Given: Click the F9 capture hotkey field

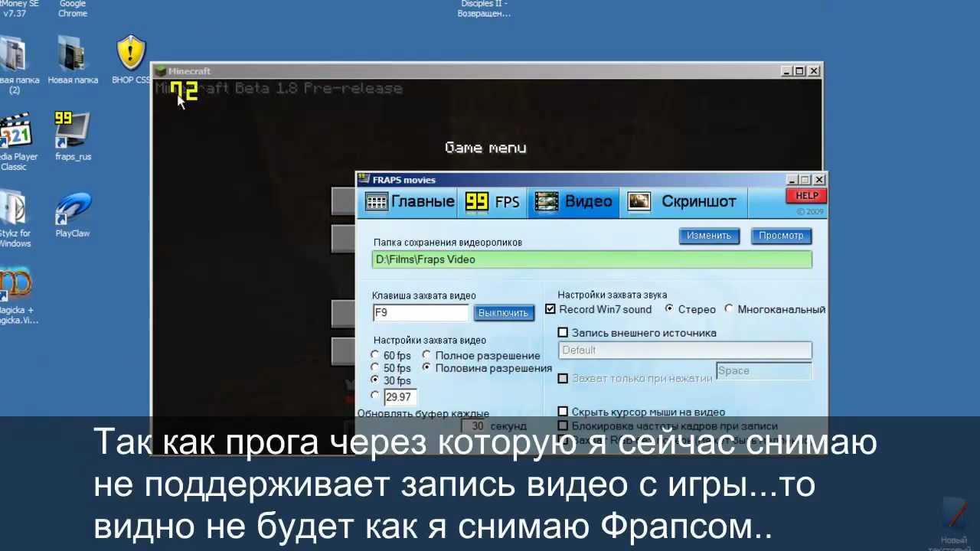Looking at the screenshot, I should click(420, 313).
